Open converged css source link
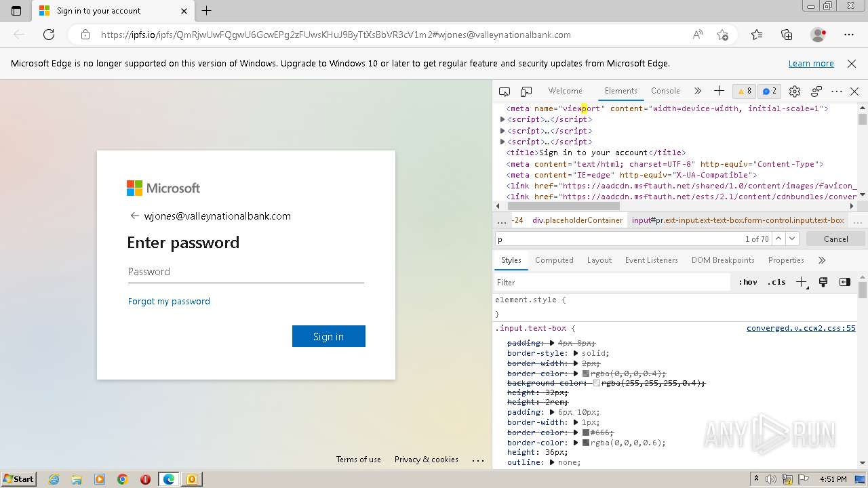 [801, 328]
